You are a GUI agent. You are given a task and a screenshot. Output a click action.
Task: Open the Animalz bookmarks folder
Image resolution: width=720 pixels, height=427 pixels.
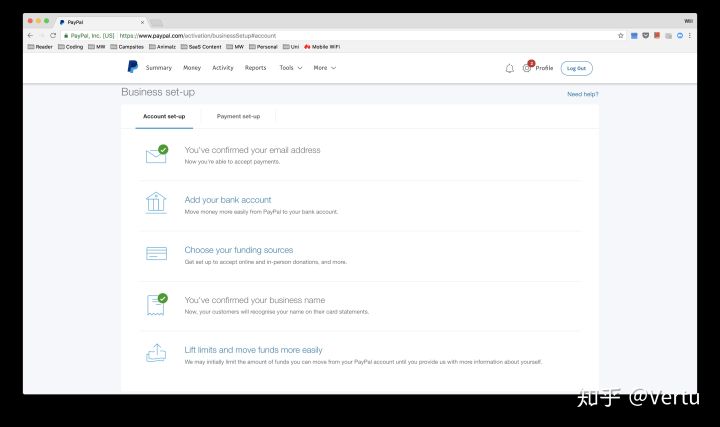163,47
